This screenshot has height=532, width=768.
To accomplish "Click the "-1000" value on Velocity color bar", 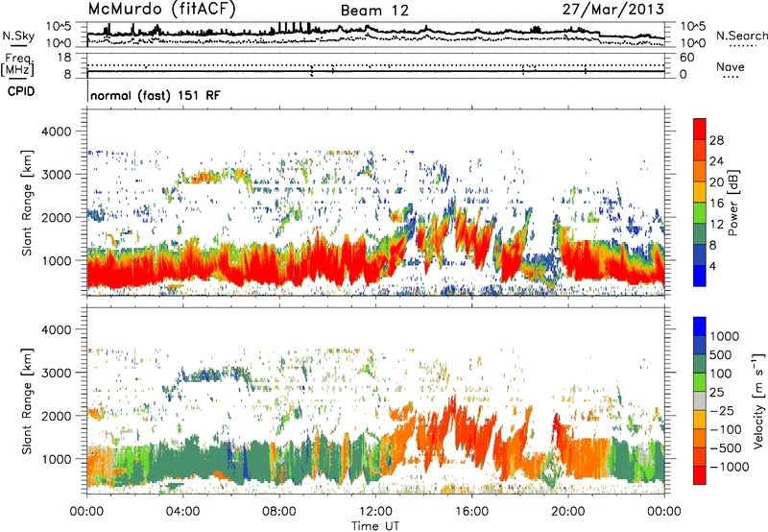I will pyautogui.click(x=730, y=467).
